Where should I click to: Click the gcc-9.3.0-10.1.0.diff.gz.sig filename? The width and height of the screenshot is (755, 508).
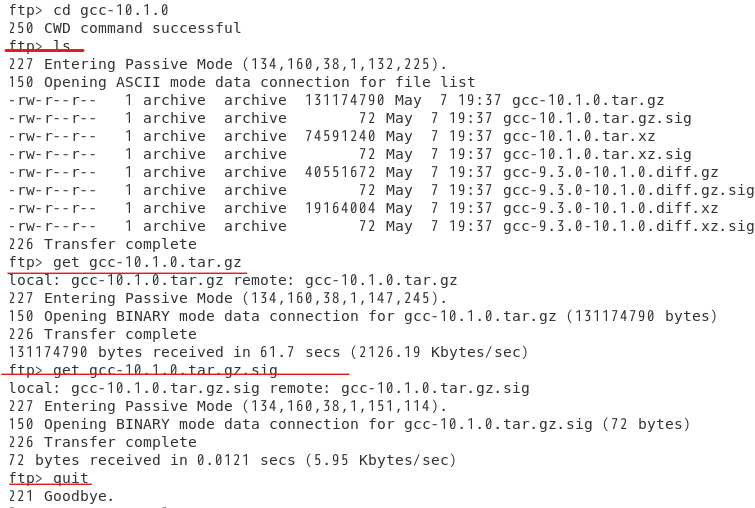pyautogui.click(x=628, y=190)
